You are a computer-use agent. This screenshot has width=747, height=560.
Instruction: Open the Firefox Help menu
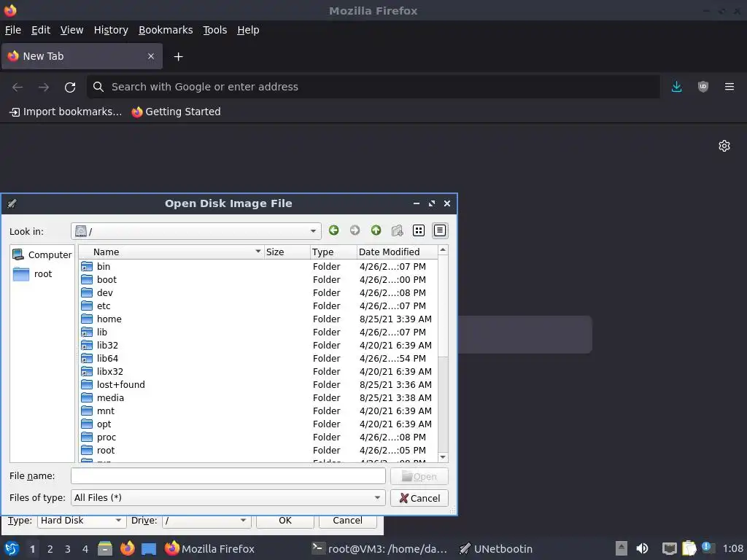pos(248,30)
